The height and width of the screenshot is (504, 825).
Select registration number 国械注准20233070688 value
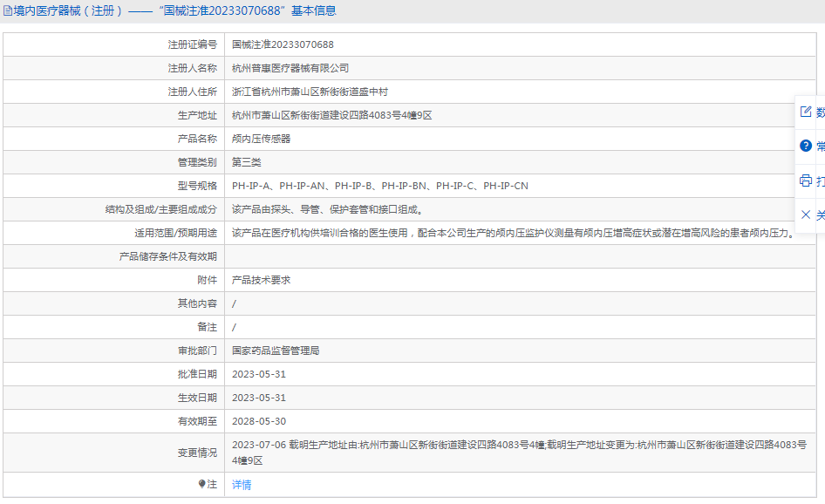tap(283, 44)
